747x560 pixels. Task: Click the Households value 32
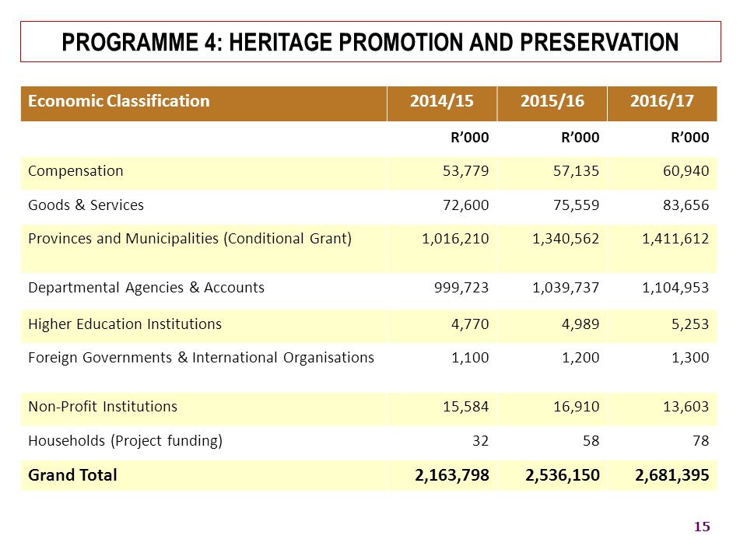tap(481, 441)
